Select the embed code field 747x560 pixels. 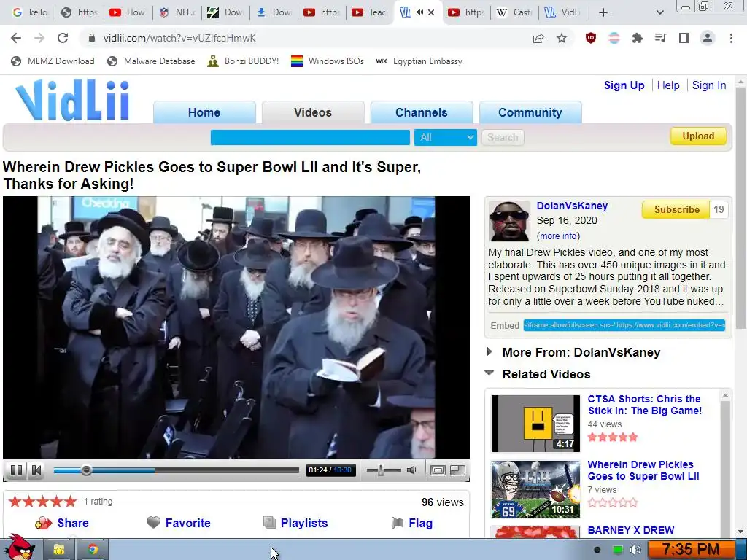(x=624, y=325)
